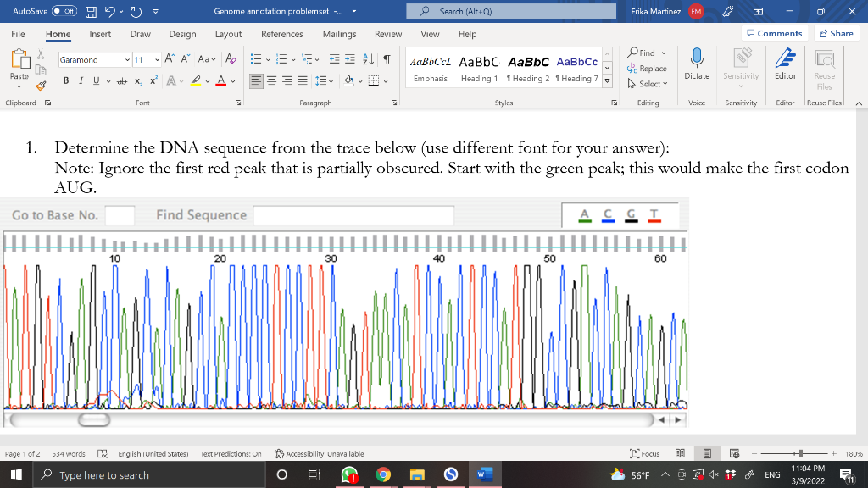The image size is (868, 488).
Task: Open the Garamond font name dropdown
Action: click(x=127, y=60)
